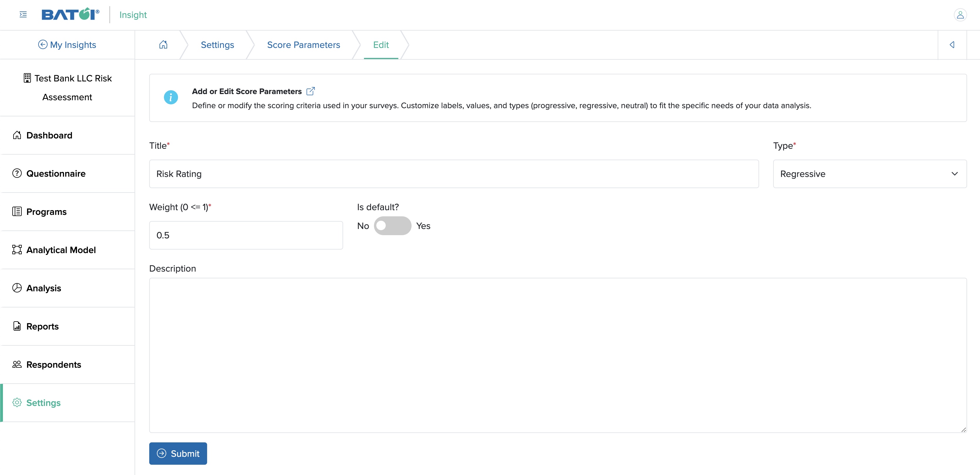
Task: Click the Weight input field
Action: tap(246, 235)
